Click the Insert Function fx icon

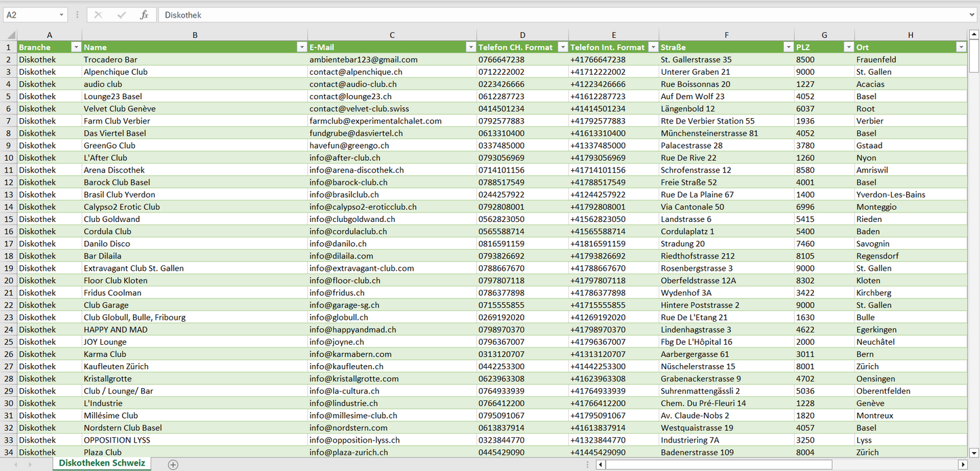click(x=144, y=15)
